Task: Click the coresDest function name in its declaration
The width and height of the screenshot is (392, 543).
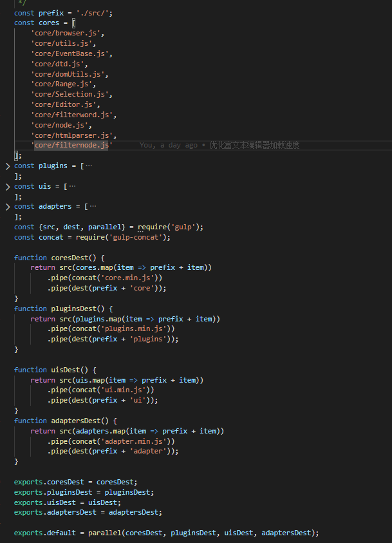Action: coord(70,258)
